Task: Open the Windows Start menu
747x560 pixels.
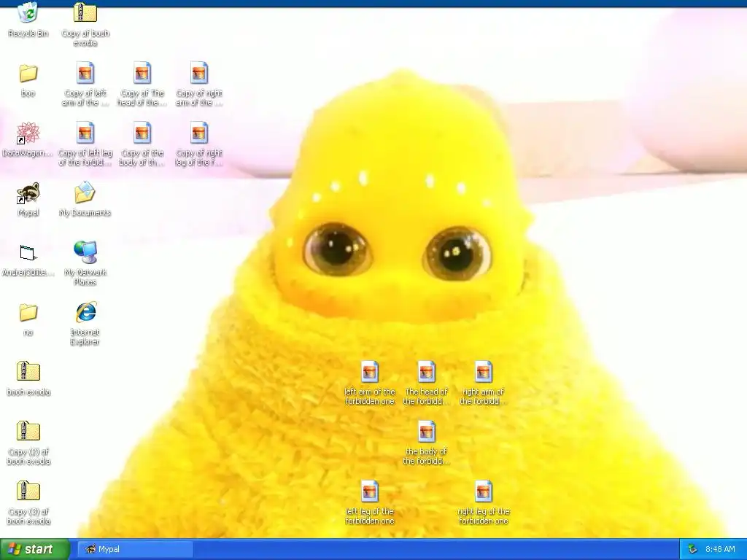Action: click(x=35, y=549)
